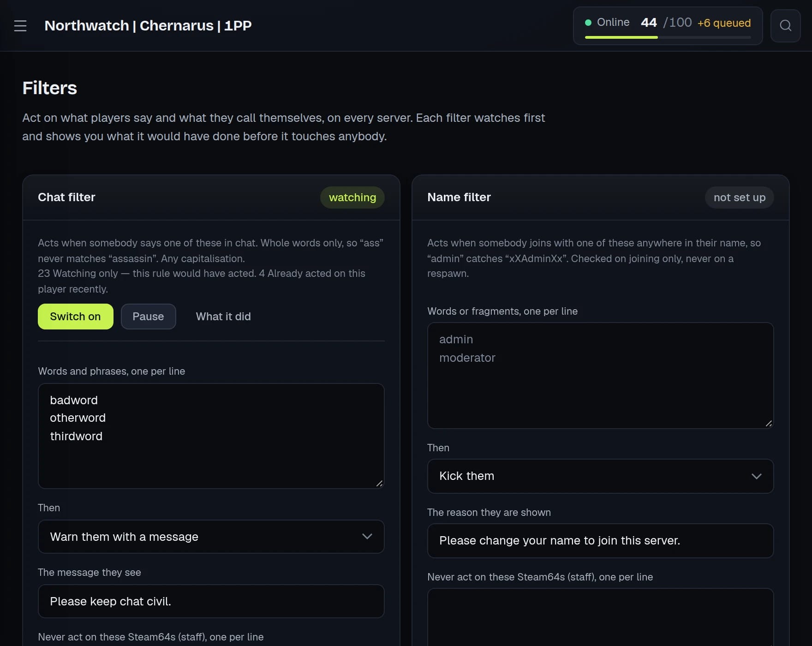Click chevron on Warn them dropdown
The image size is (812, 646).
click(x=367, y=536)
